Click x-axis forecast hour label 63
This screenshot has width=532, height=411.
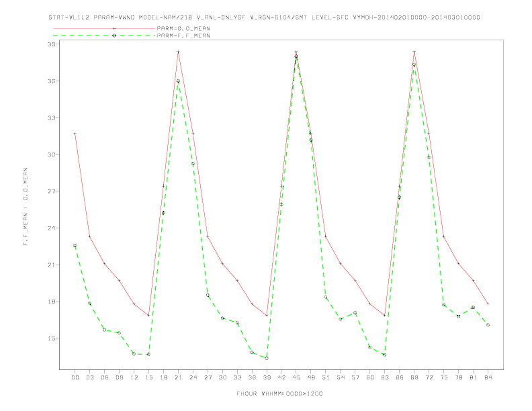click(x=385, y=377)
